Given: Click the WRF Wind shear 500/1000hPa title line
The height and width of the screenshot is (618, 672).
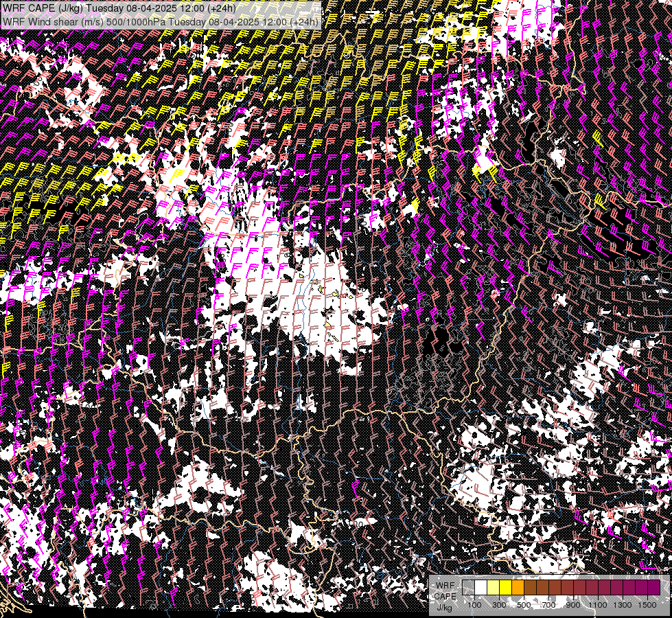Looking at the screenshot, I should coord(161,21).
